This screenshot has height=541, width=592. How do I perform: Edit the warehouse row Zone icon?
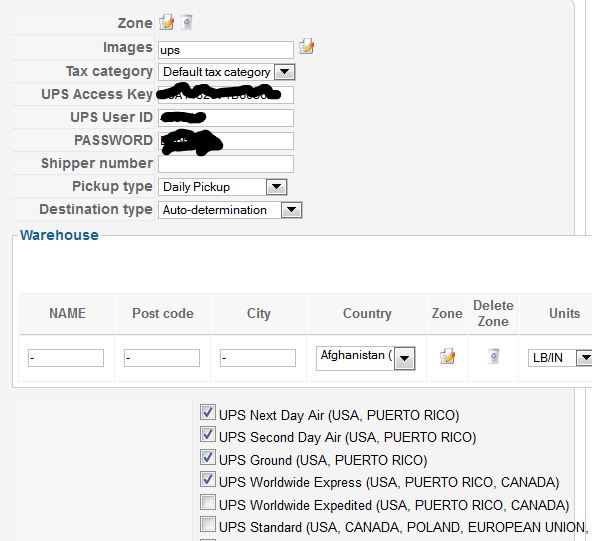click(447, 356)
